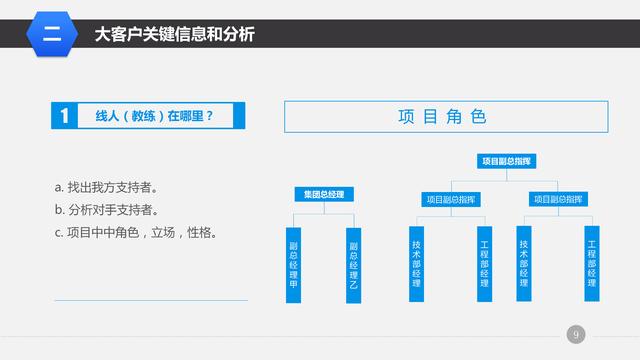
Task: Click the grey page number 9 circle
Action: [x=576, y=335]
